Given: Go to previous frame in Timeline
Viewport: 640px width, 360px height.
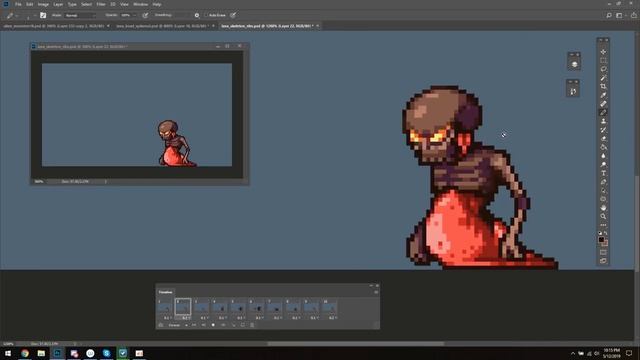Looking at the screenshot, I should [203, 325].
